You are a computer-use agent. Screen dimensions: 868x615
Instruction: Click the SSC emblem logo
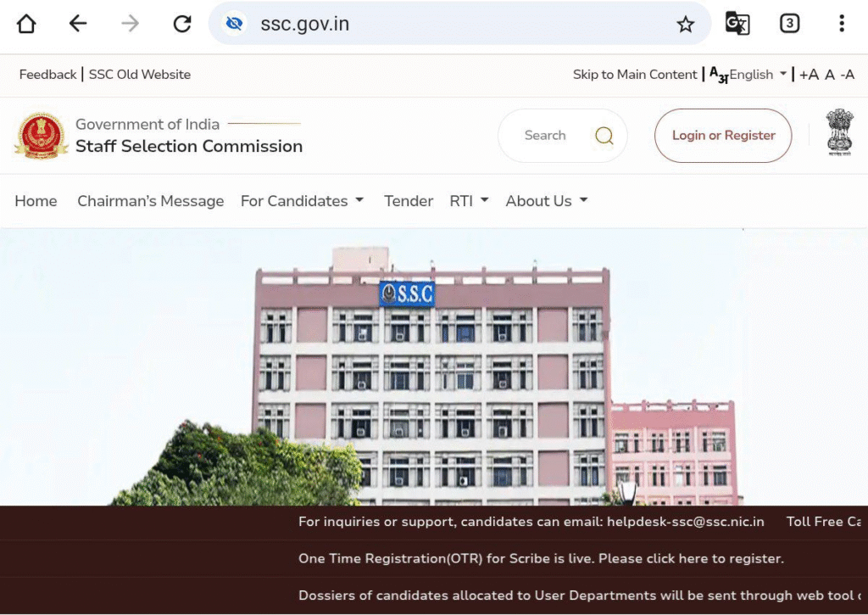click(42, 136)
